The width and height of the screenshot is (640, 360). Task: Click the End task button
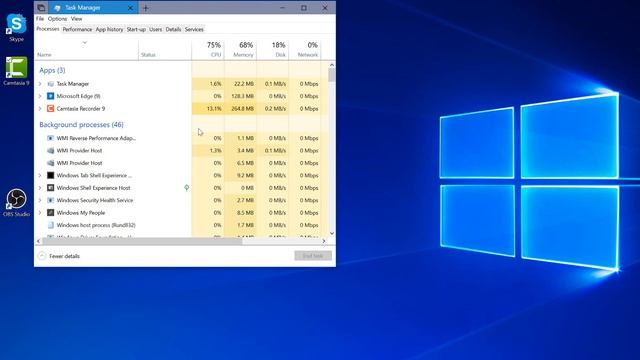(x=313, y=256)
